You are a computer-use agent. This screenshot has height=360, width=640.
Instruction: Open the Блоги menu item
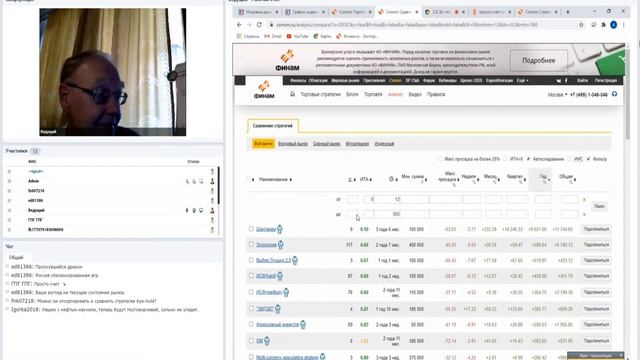click(x=352, y=94)
